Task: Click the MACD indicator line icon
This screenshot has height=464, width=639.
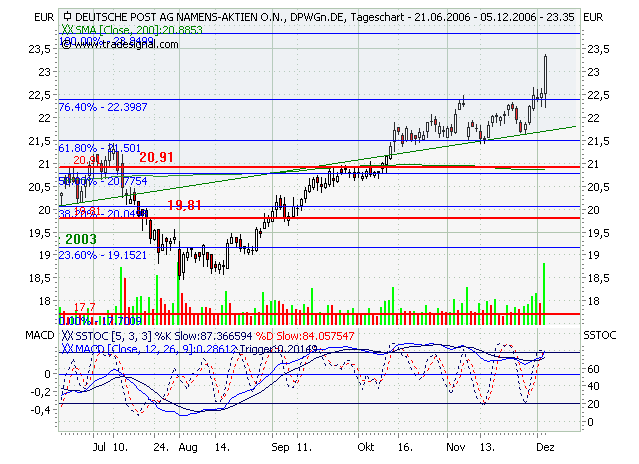Action: 68,348
